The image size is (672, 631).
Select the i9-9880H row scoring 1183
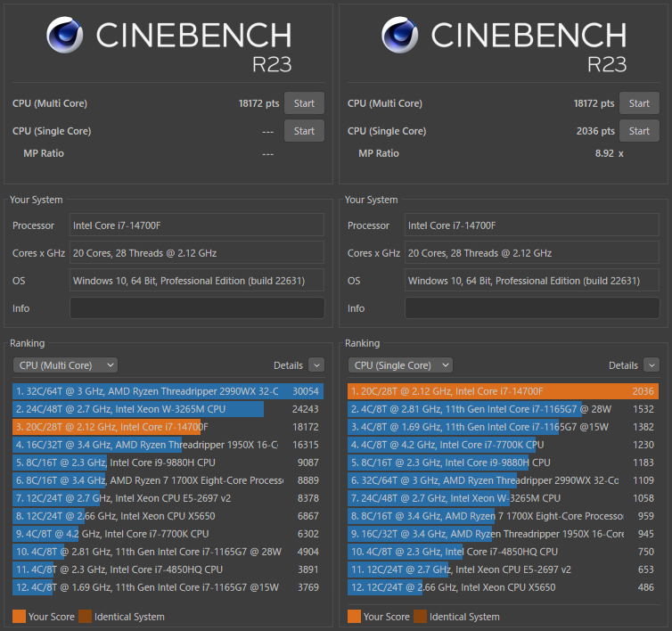[x=504, y=463]
